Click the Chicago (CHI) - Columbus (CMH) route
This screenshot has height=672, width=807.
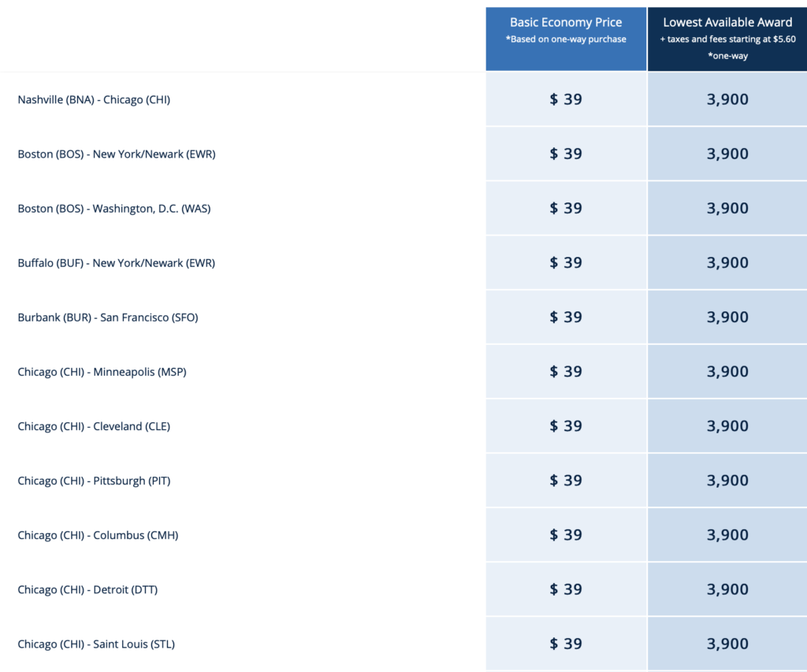[x=98, y=534]
